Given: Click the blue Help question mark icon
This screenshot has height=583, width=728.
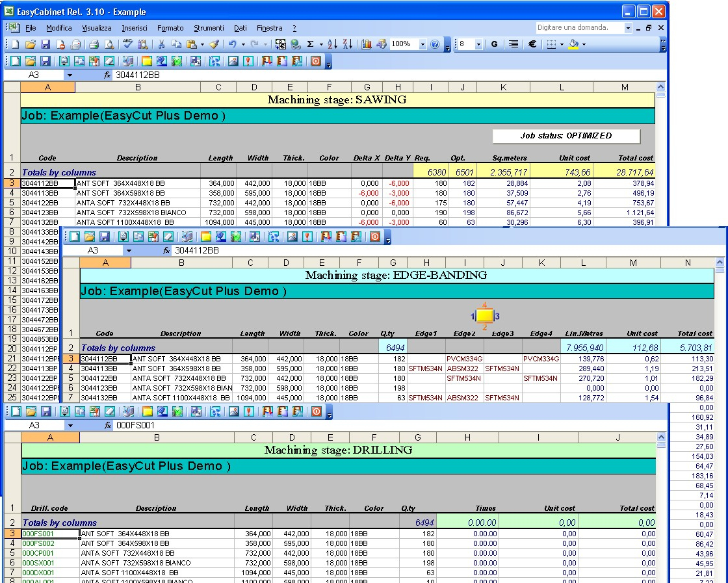Looking at the screenshot, I should pos(435,44).
